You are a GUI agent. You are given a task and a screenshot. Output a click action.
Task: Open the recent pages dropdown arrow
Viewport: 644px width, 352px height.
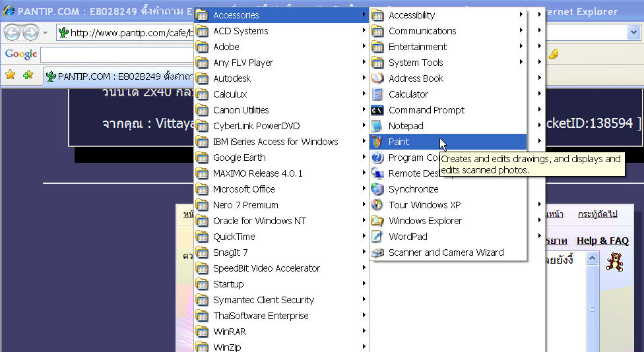tap(45, 33)
